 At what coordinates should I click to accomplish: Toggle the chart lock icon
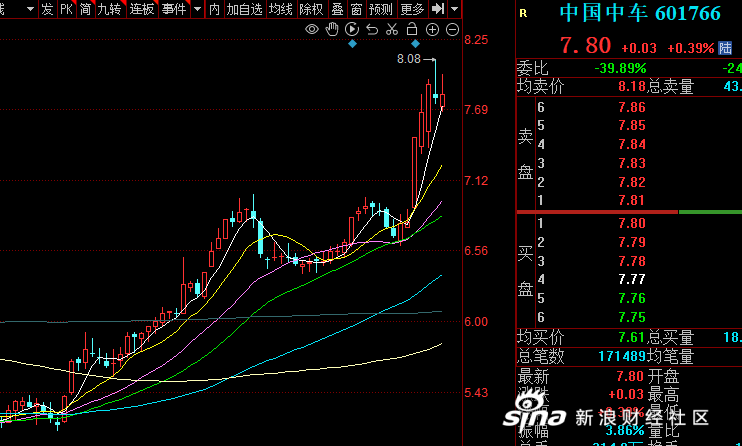412,29
